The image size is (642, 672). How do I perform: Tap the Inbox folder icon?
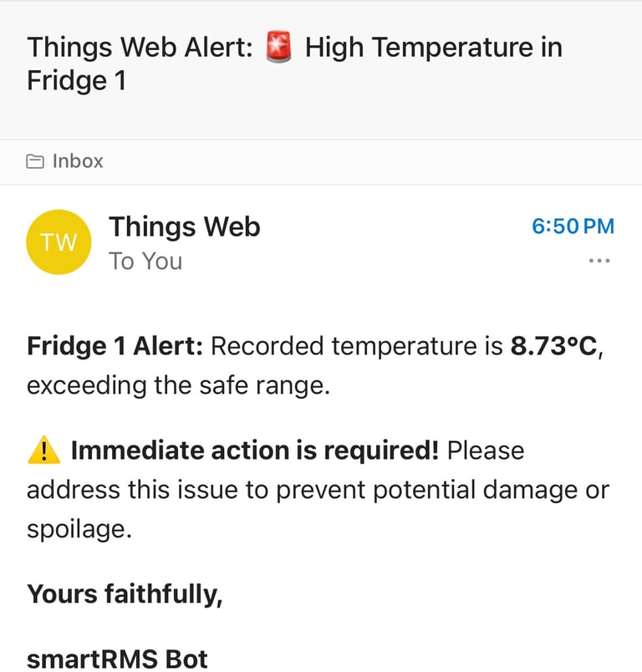(x=35, y=161)
